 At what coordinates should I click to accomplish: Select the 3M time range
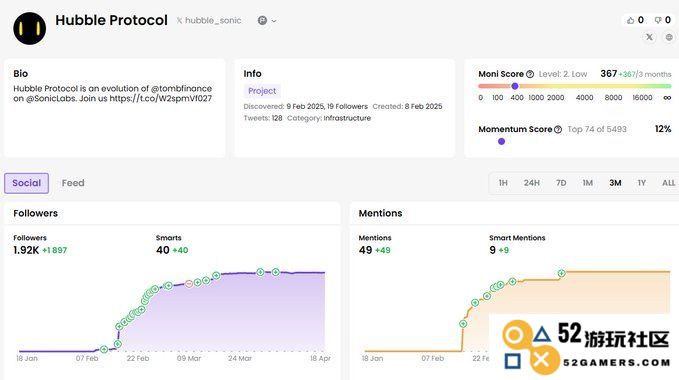(x=615, y=183)
